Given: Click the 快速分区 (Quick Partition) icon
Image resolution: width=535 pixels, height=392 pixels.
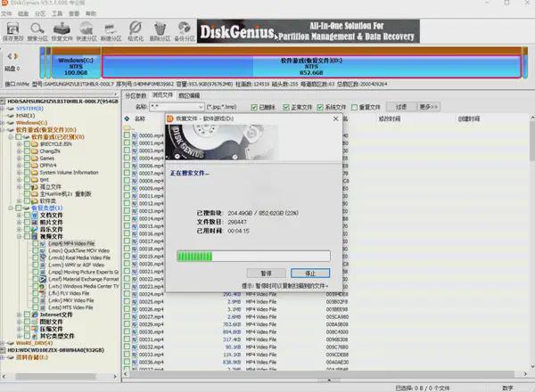Looking at the screenshot, I should (86, 32).
